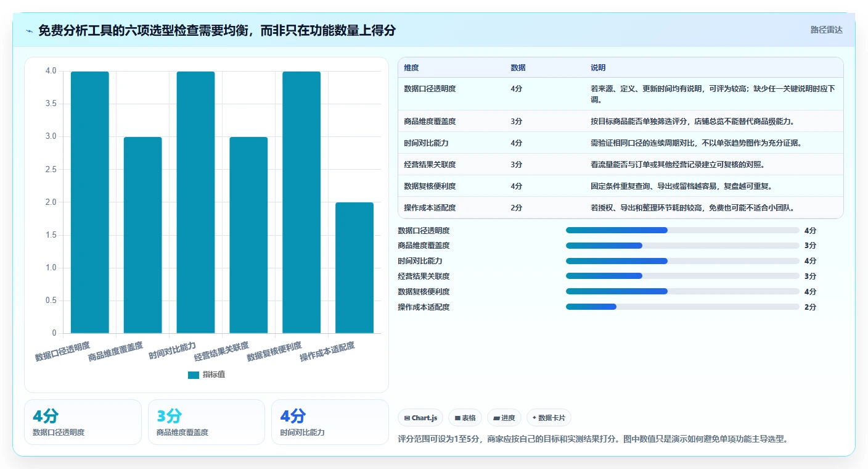Click the 4.0 y-axis label

(x=51, y=71)
